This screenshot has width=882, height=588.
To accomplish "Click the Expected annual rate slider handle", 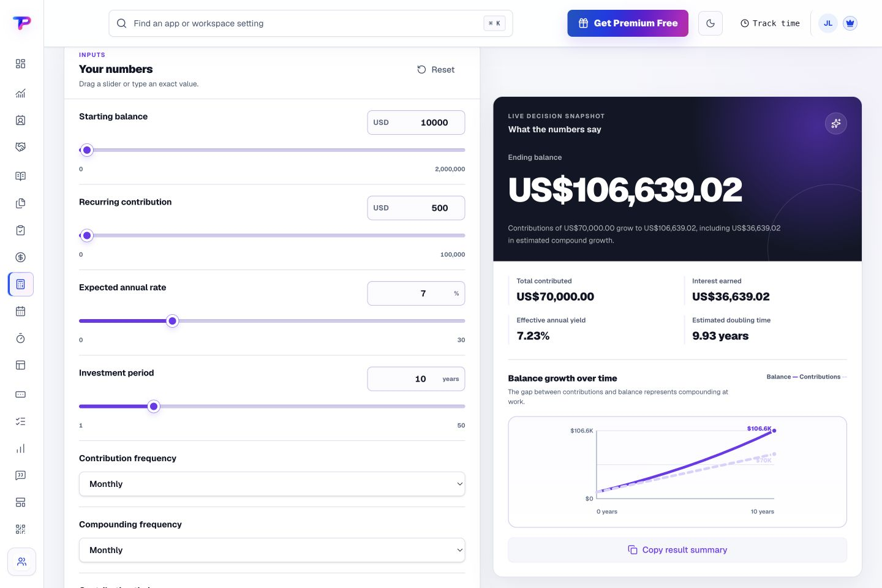I will [173, 321].
